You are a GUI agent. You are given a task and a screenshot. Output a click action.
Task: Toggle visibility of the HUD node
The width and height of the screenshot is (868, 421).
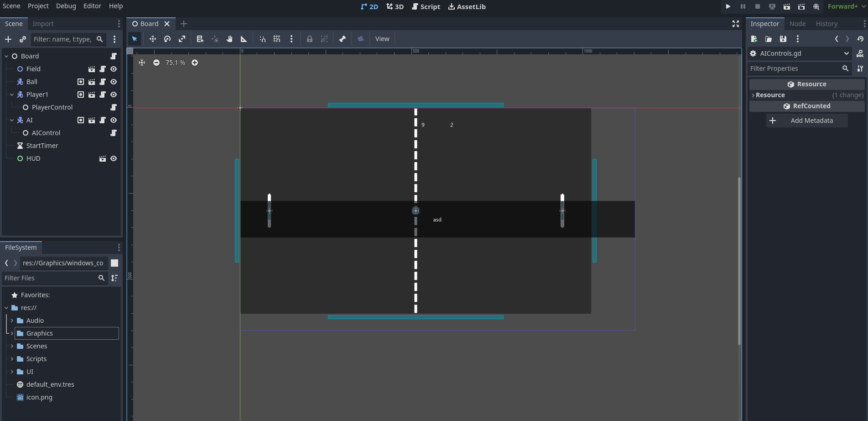click(x=114, y=158)
